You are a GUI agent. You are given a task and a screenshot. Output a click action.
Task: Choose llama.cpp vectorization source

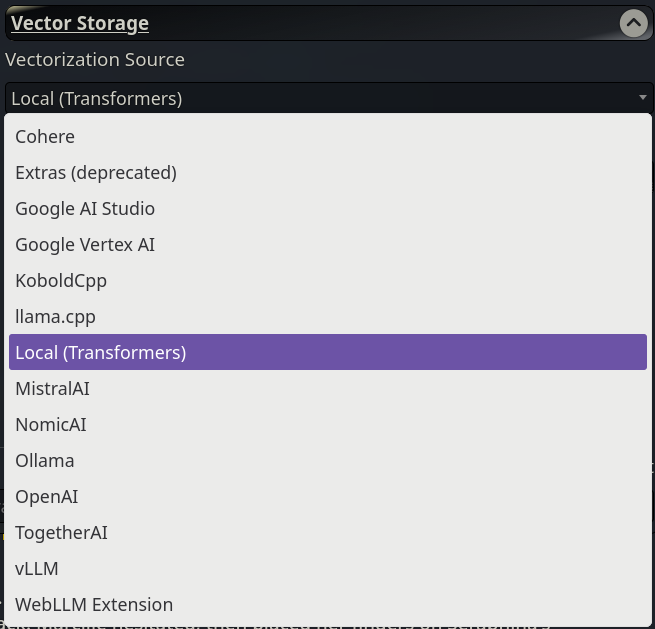[55, 317]
